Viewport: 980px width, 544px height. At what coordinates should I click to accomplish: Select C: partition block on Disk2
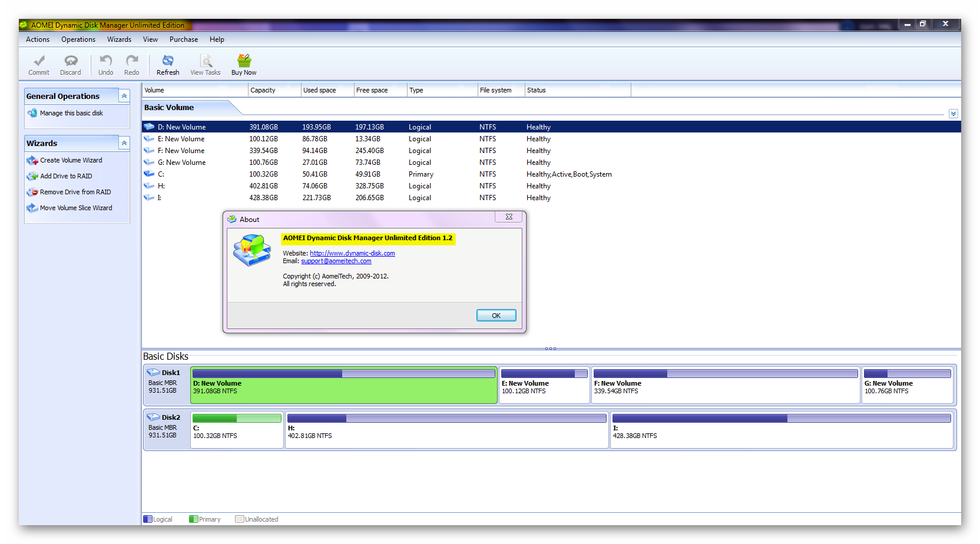[237, 430]
